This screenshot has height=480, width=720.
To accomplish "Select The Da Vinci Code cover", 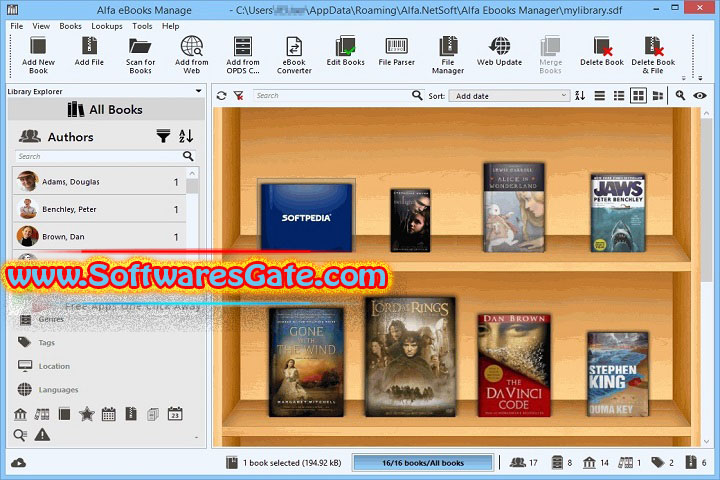I will pyautogui.click(x=514, y=366).
